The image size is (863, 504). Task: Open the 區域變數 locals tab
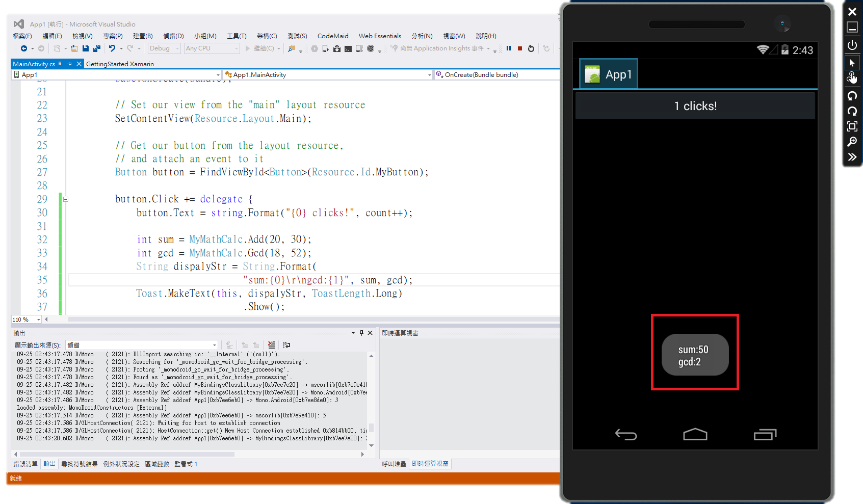[157, 464]
